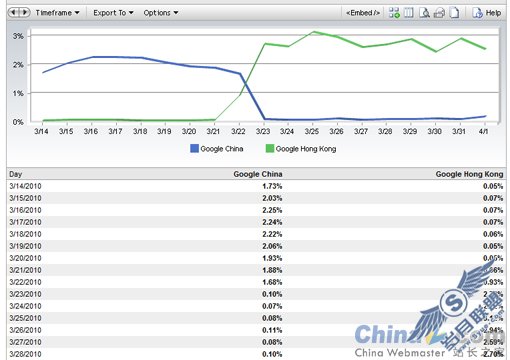Sort by Google Hong Kong column header
510x360 pixels.
[x=469, y=174]
